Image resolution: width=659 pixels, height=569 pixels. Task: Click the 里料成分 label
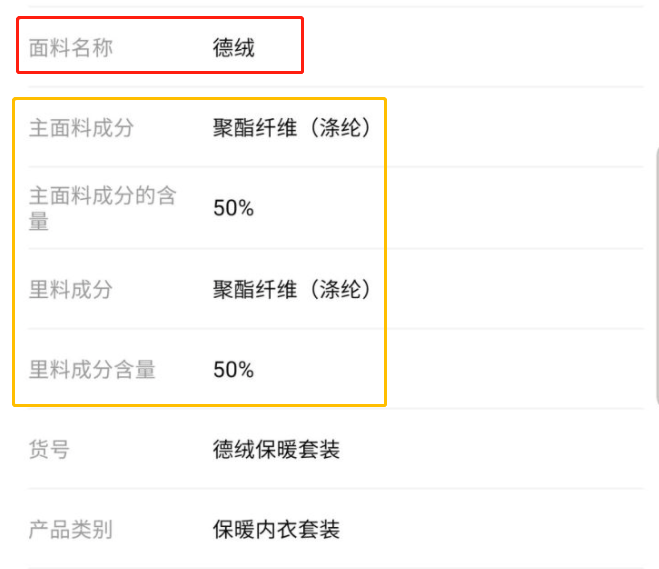(70, 290)
